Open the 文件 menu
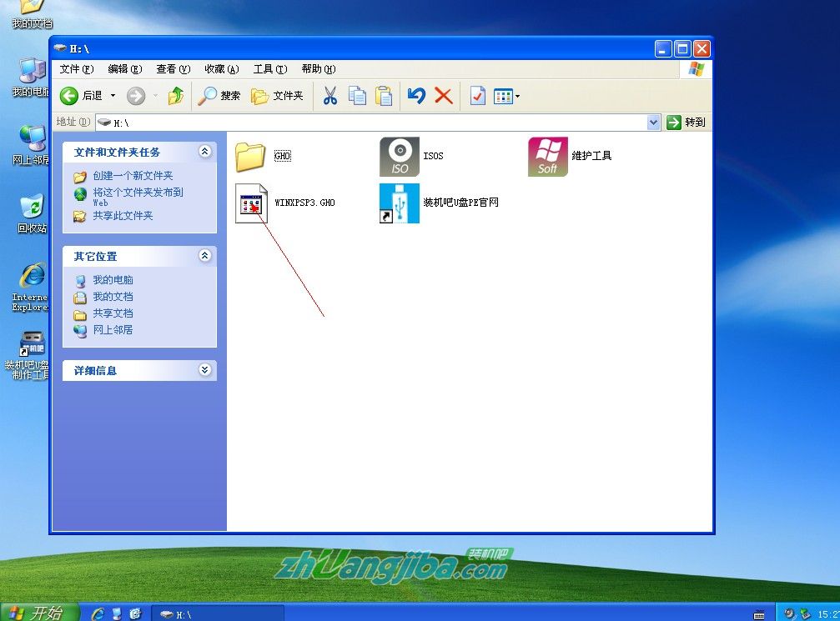840x621 pixels. click(75, 69)
